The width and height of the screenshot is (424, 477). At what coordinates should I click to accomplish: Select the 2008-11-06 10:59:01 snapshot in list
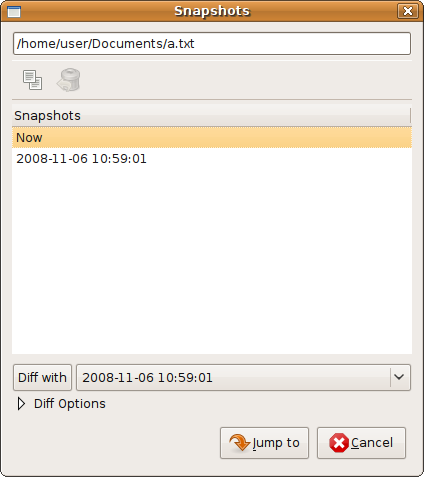pyautogui.click(x=212, y=159)
